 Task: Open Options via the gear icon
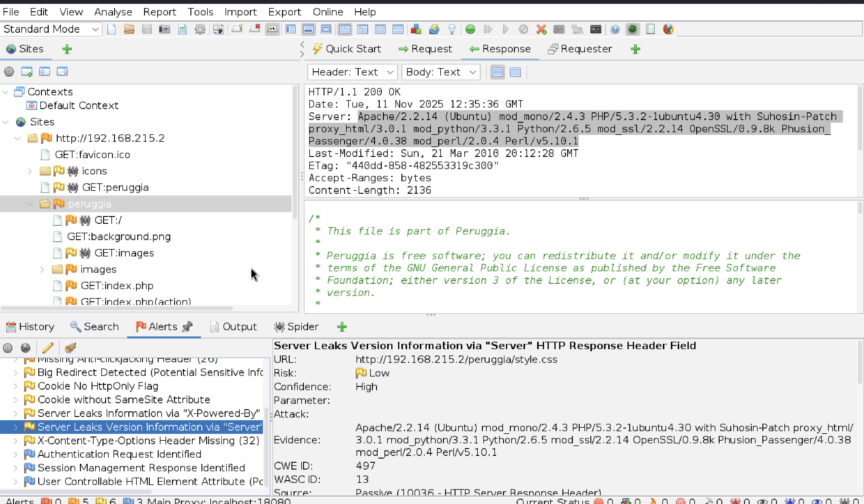200,29
